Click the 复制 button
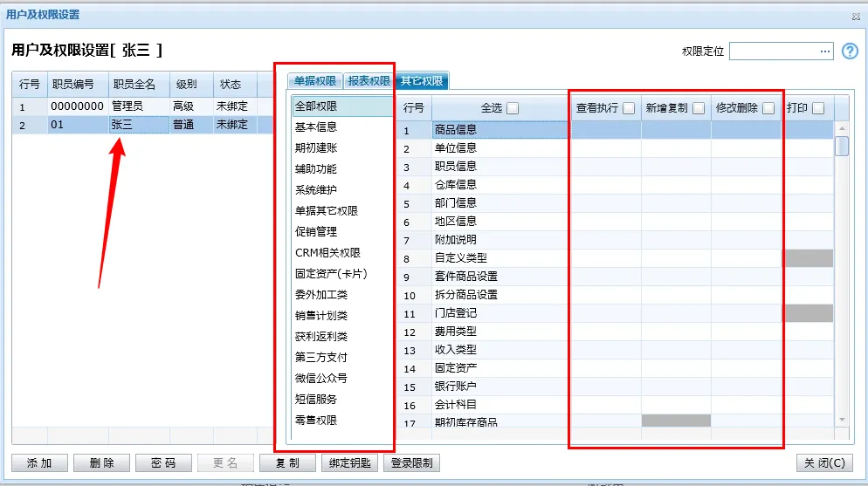868x486 pixels. point(287,462)
